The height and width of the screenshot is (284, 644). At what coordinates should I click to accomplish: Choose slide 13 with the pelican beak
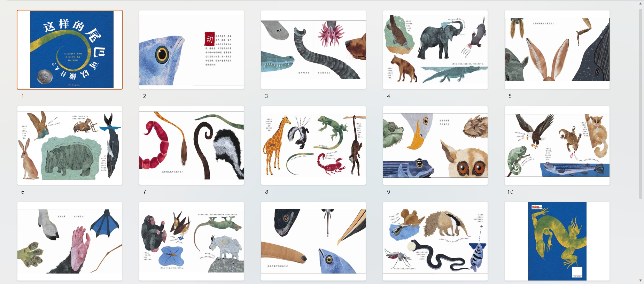(313, 241)
